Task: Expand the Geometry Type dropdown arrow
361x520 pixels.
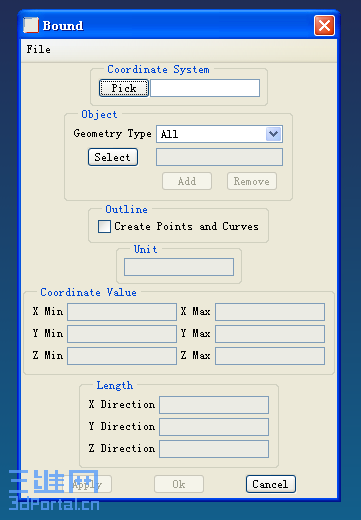Action: [x=274, y=134]
